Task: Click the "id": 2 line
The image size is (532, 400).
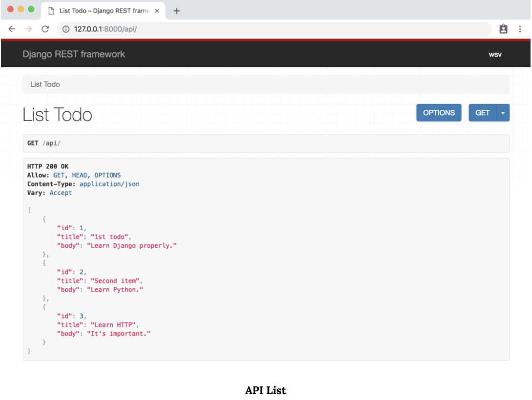Action: 72,272
